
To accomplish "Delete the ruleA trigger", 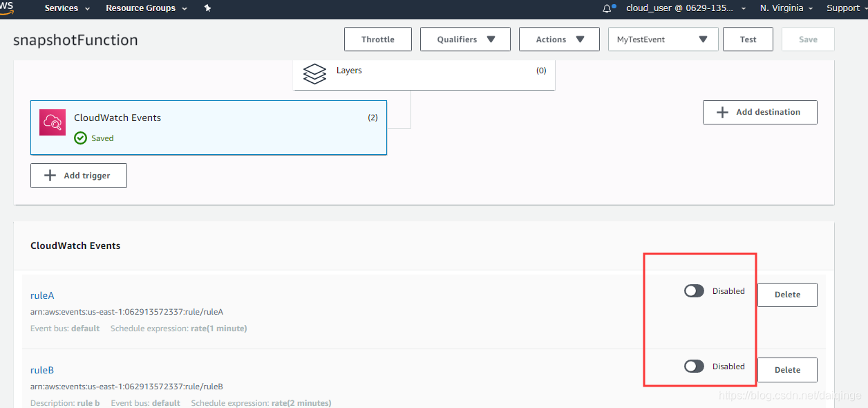I will tap(787, 295).
